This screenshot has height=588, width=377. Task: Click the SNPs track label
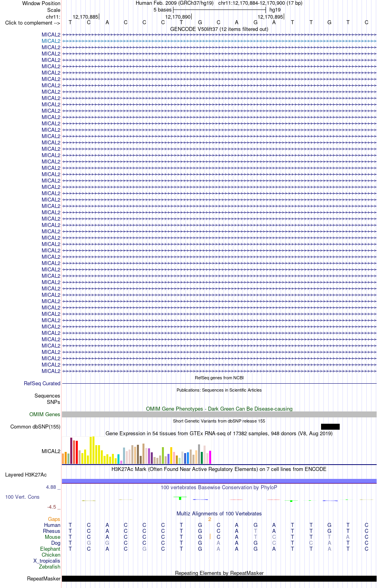click(x=53, y=402)
